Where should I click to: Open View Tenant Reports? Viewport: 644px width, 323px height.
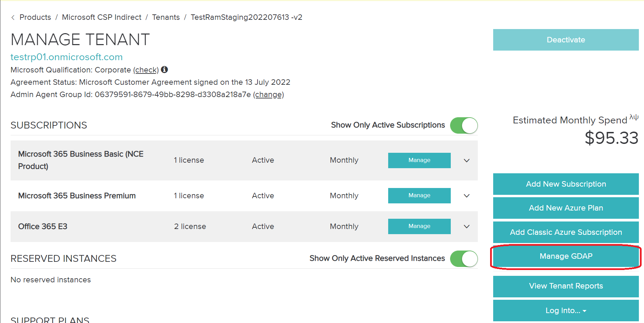point(566,286)
